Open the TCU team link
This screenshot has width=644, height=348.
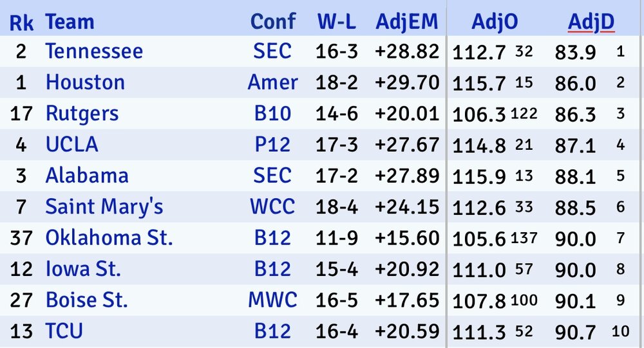point(64,331)
